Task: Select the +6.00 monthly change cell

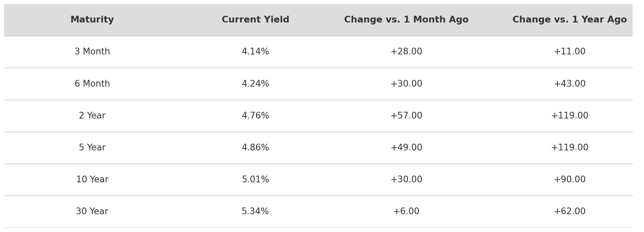Action: pos(406,212)
